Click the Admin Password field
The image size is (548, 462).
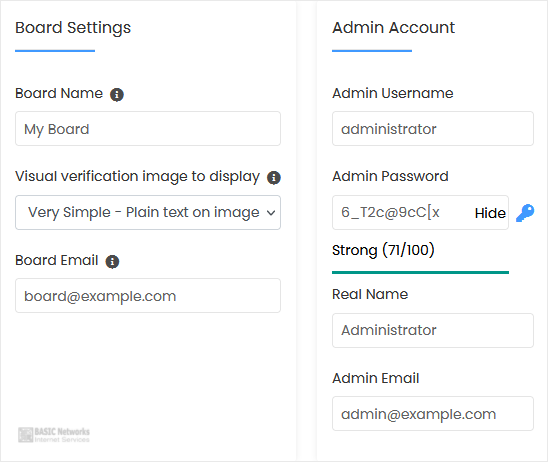pos(402,212)
